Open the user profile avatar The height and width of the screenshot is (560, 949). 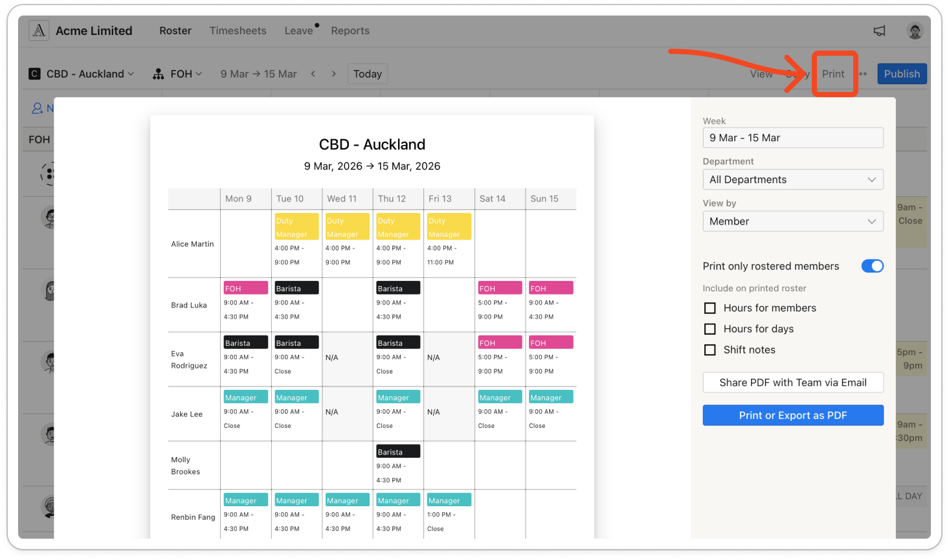(915, 30)
